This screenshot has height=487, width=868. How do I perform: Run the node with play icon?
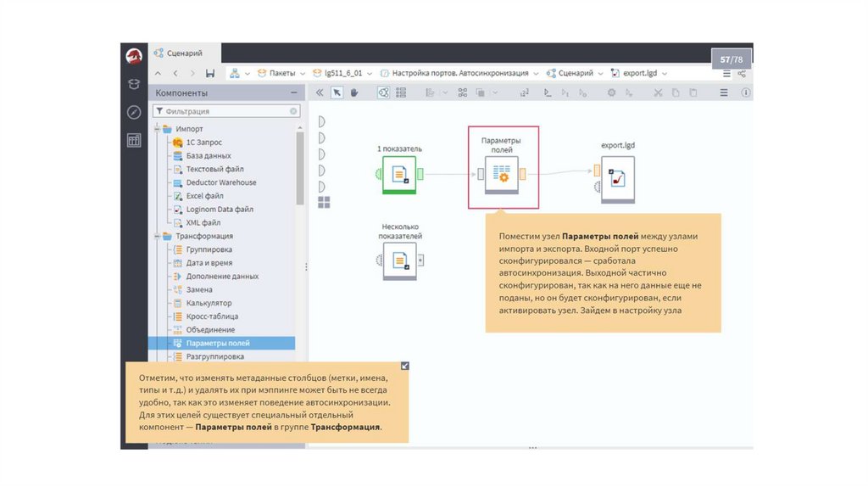click(x=547, y=92)
